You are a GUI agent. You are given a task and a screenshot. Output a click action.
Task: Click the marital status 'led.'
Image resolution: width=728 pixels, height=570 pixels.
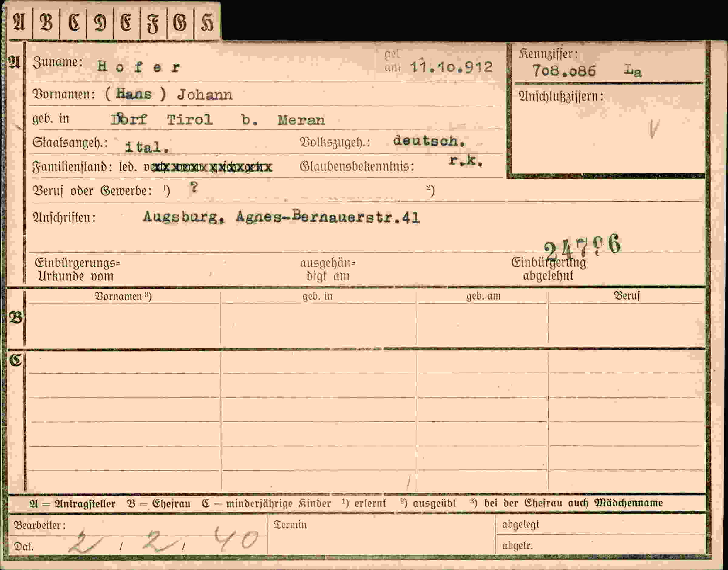coord(128,166)
